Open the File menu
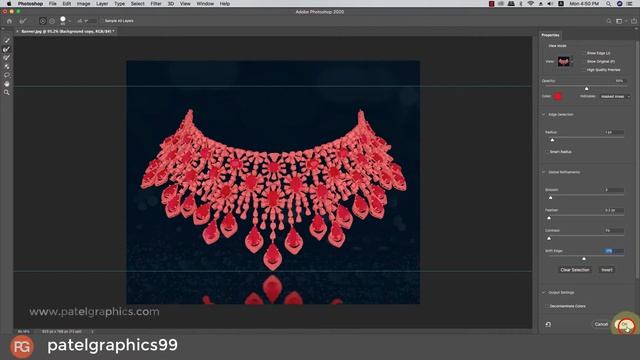Viewport: 640px width, 360px height. coord(53,4)
